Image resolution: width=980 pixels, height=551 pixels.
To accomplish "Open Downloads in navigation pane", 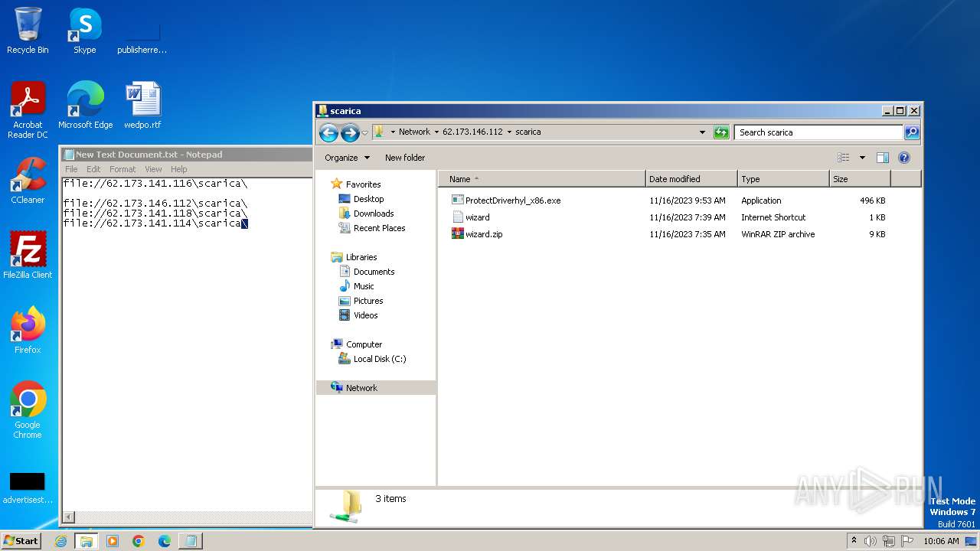I will coord(367,214).
